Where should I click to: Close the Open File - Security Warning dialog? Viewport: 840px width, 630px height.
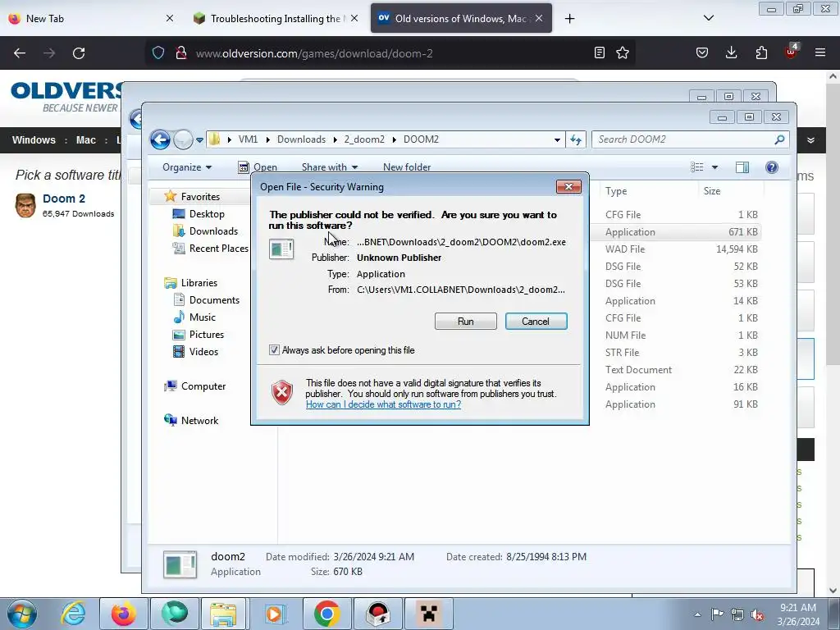pos(568,186)
